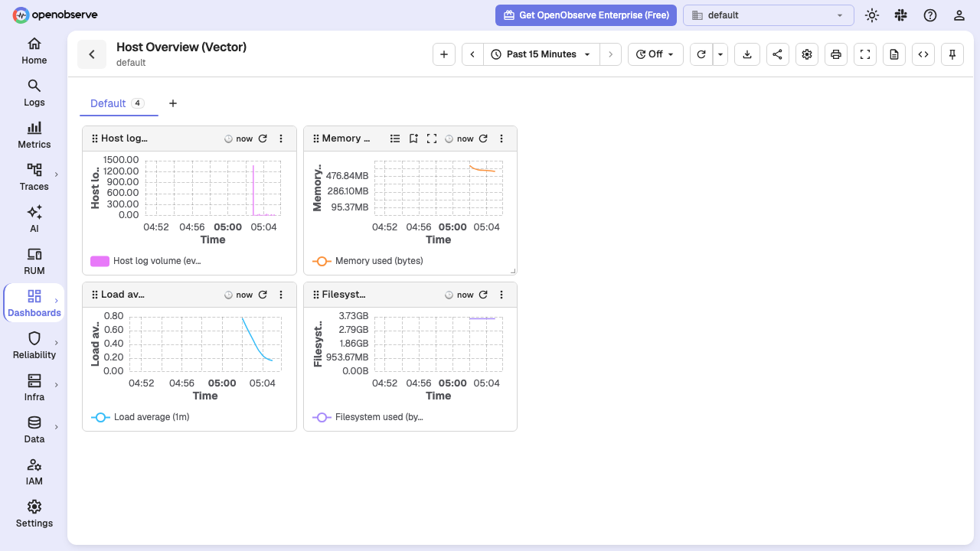
Task: Open dashboard JSON code editor icon
Action: click(x=923, y=54)
